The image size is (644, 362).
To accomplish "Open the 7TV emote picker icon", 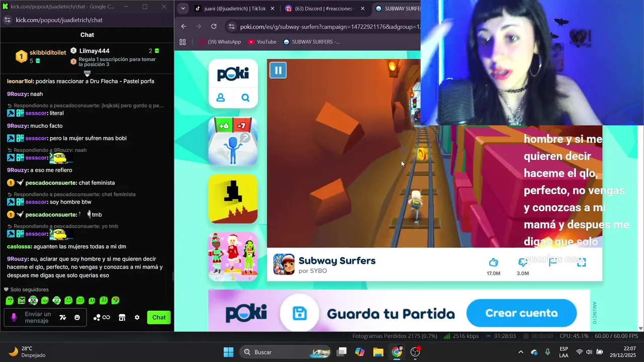I will coord(63,317).
